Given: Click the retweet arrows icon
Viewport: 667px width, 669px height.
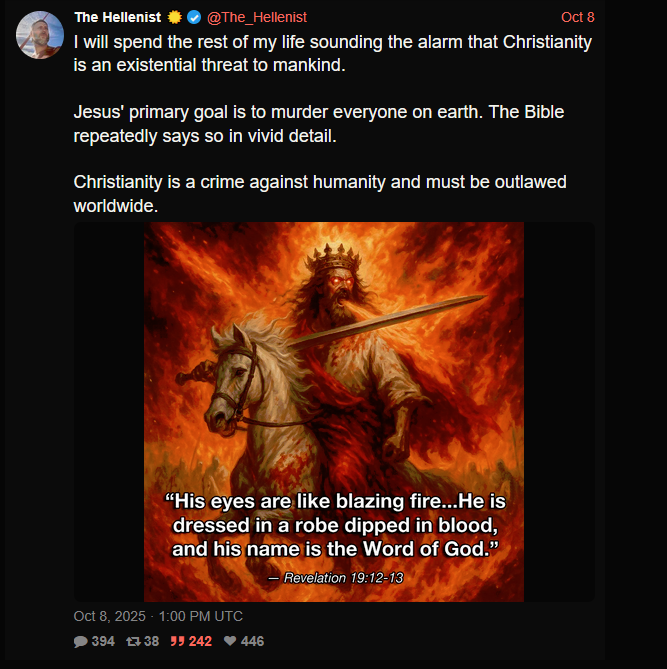Looking at the screenshot, I should click(x=133, y=641).
